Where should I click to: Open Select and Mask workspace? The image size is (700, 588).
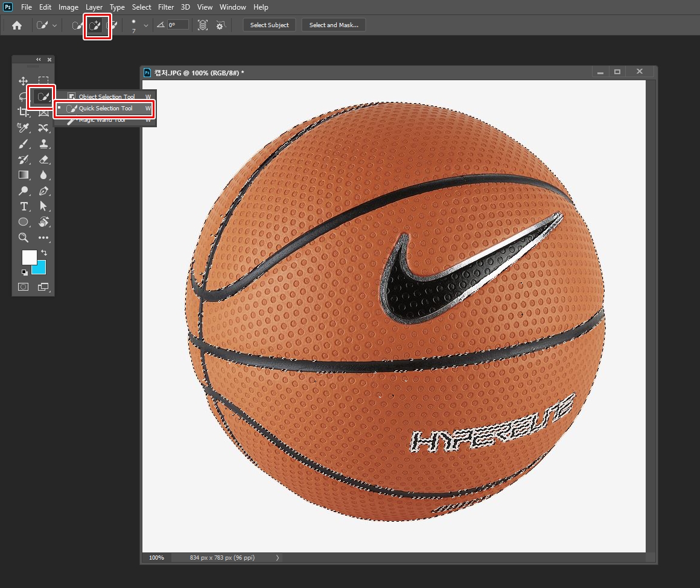tap(334, 25)
